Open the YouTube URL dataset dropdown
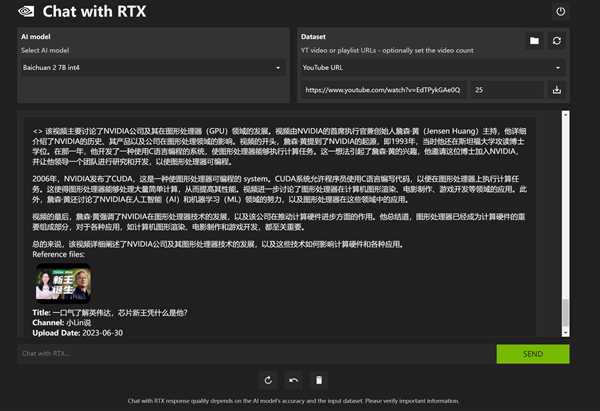This screenshot has height=411, width=600. [x=433, y=68]
